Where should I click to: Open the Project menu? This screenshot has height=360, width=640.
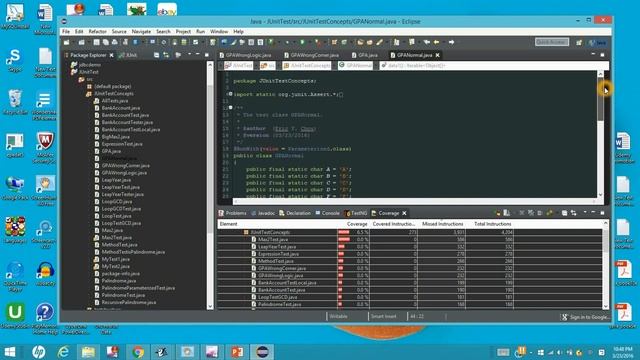pyautogui.click(x=183, y=31)
